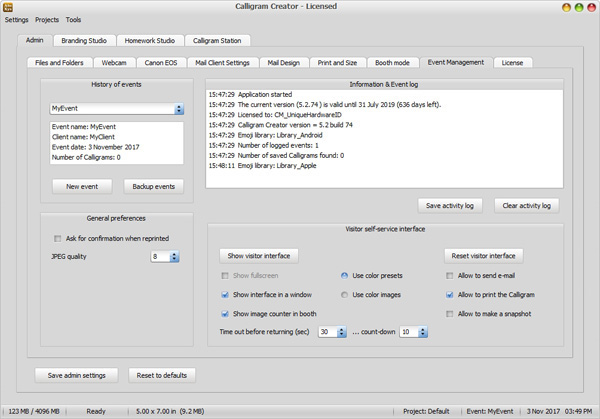Click the Calligram Creator app icon in title bar
This screenshot has height=419, width=600.
pos(9,7)
